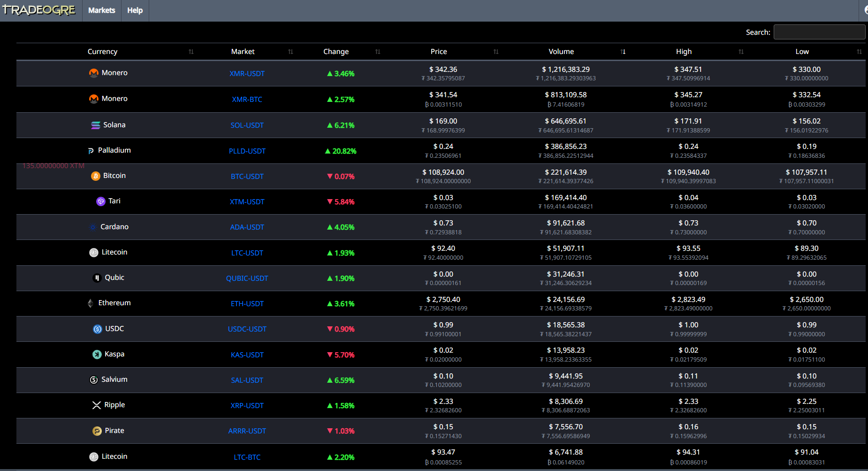868x471 pixels.
Task: Click the Tari coin icon
Action: (x=101, y=201)
